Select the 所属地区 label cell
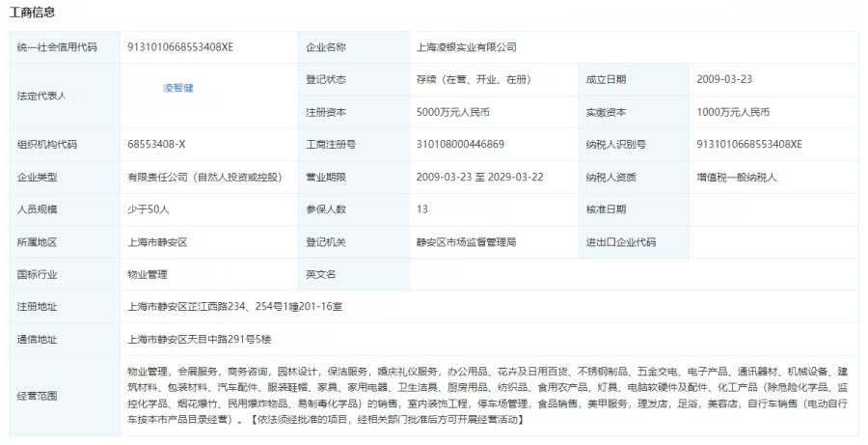This screenshot has height=445, width=868. 65,242
